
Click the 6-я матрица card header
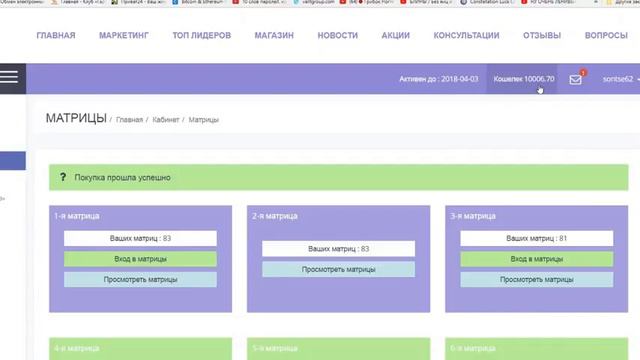pos(473,348)
